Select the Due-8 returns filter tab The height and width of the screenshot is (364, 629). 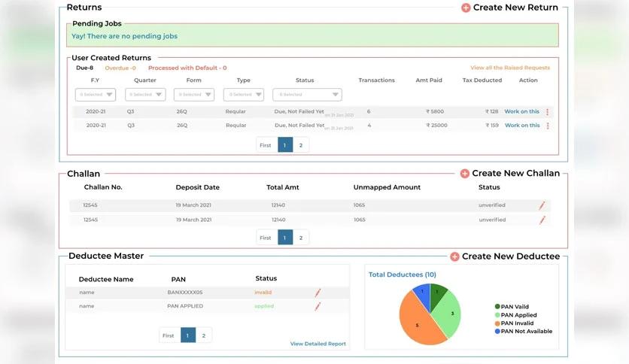84,68
